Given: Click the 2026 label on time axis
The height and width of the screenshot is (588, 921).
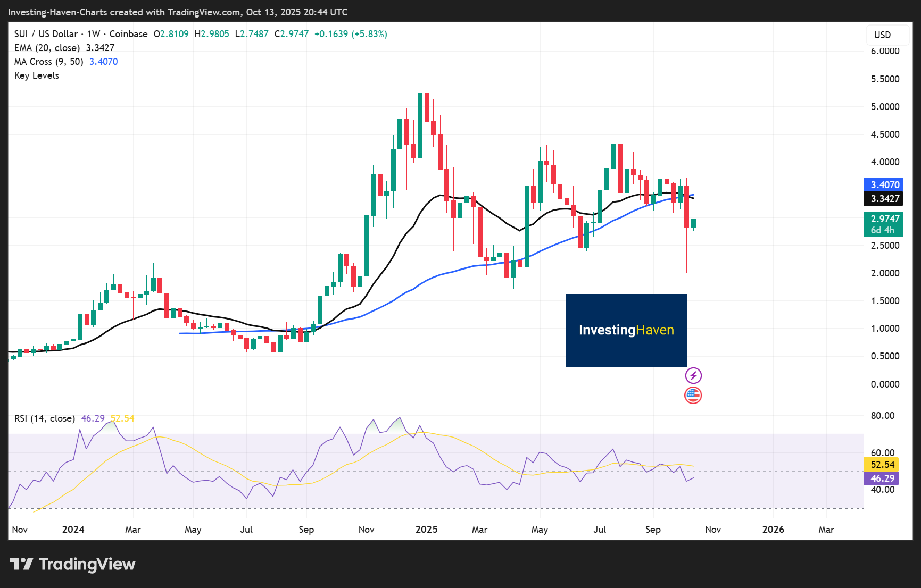Looking at the screenshot, I should 773,530.
